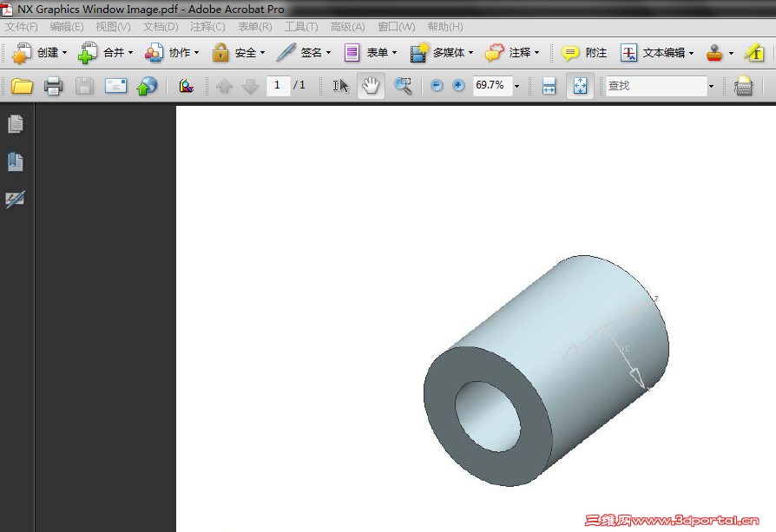This screenshot has height=532, width=776.
Task: Click the zoom out minus button
Action: coord(437,86)
